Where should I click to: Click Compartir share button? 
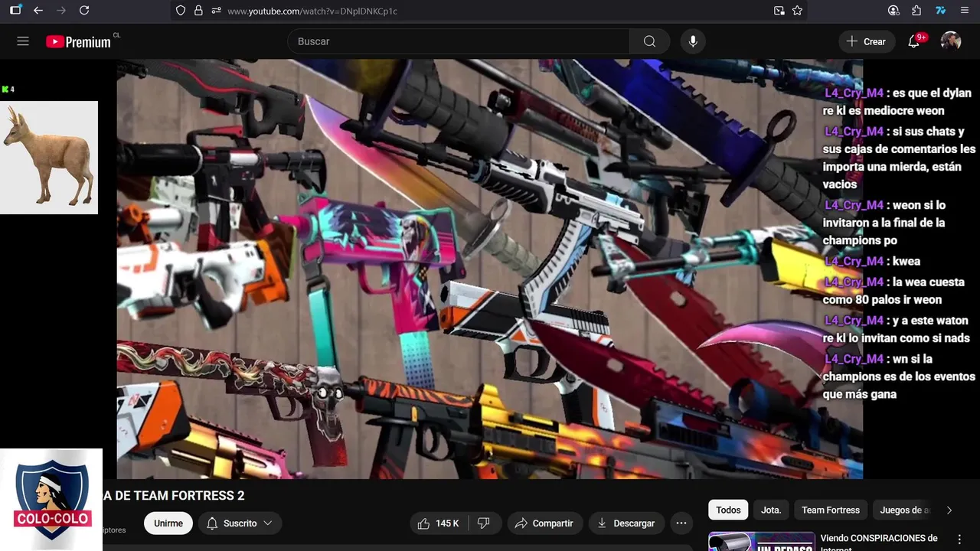tap(544, 523)
